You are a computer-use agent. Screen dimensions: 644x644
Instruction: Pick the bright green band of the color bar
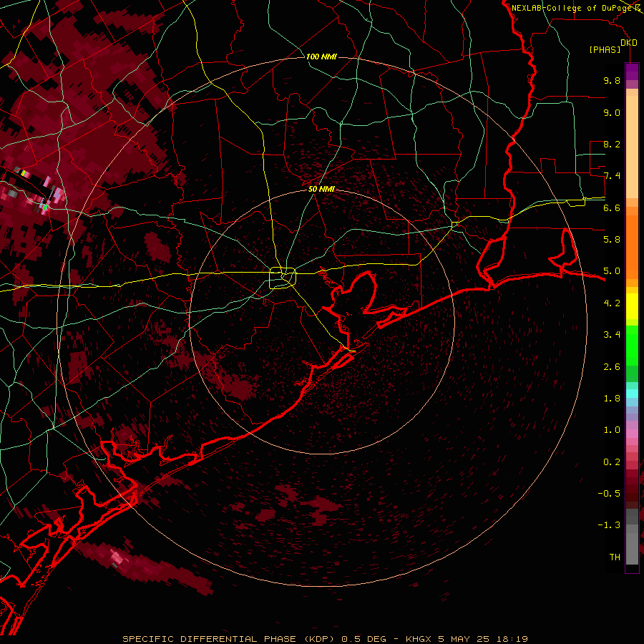tap(632, 345)
